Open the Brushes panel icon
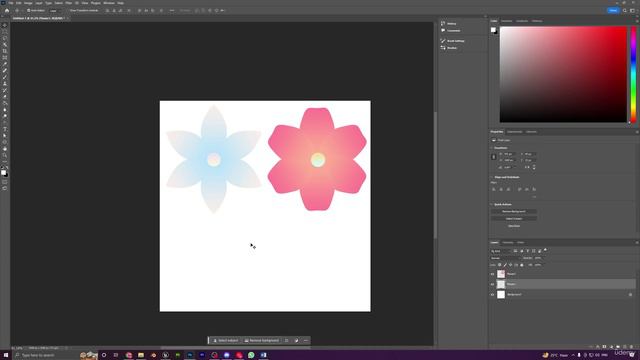Image resolution: width=640 pixels, height=360 pixels. point(443,48)
